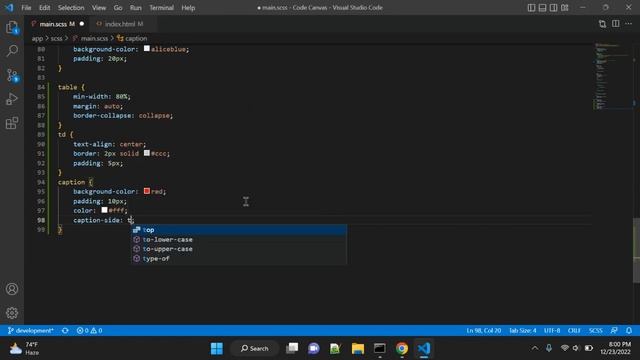The height and width of the screenshot is (360, 640).
Task: Toggle the secondary side bar layout icon
Action: [x=553, y=8]
